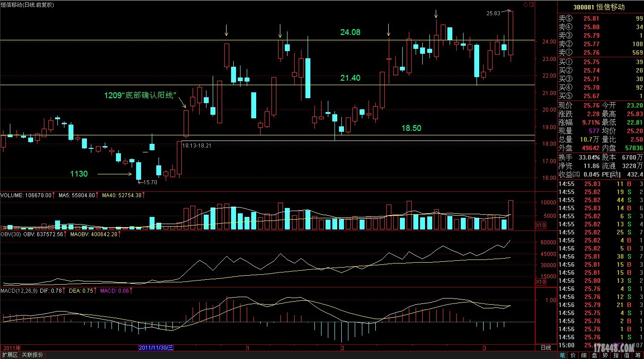Click the 换手 33.04% value
This screenshot has width=644, height=359.
[589, 157]
